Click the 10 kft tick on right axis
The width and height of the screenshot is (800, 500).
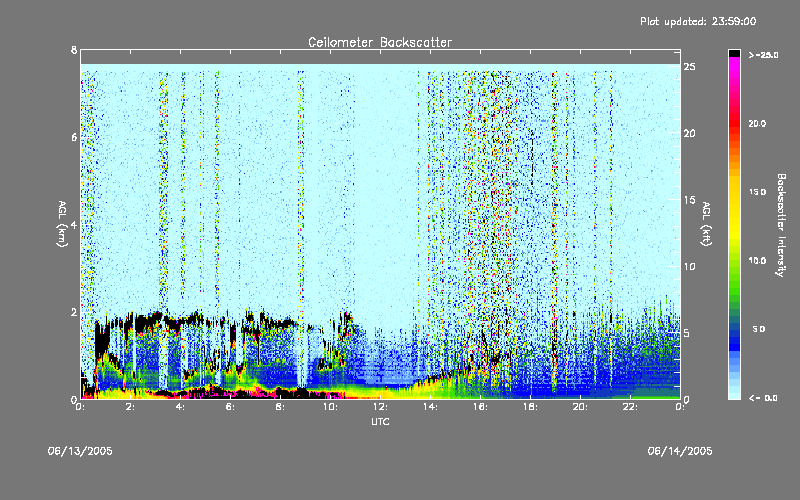click(x=690, y=266)
